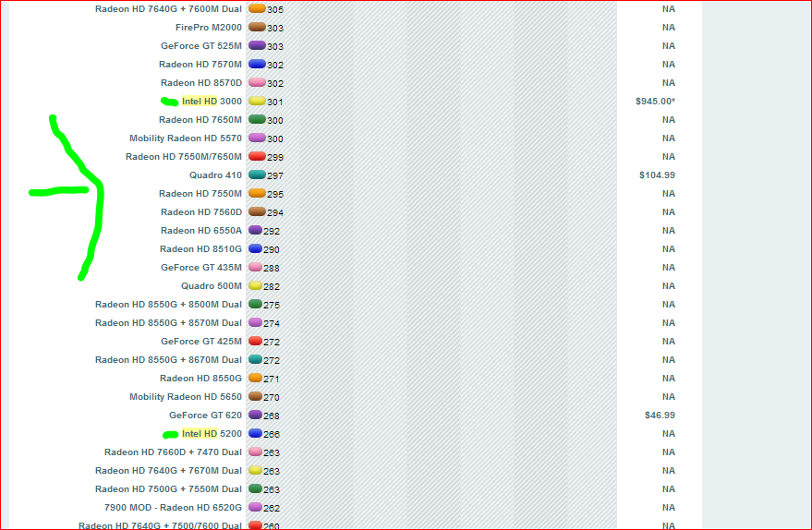Click the score 268 for GeForce GT 620

click(x=272, y=416)
